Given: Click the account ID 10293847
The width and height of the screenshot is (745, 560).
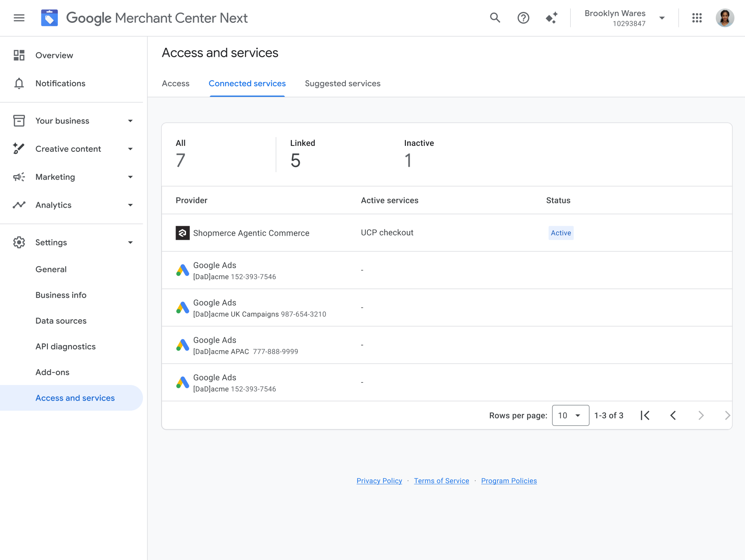Looking at the screenshot, I should [629, 24].
